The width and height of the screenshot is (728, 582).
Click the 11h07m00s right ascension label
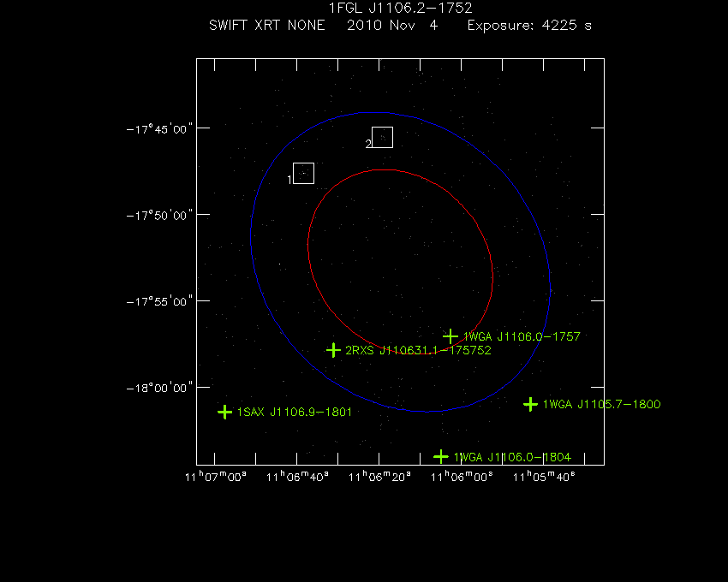click(216, 477)
